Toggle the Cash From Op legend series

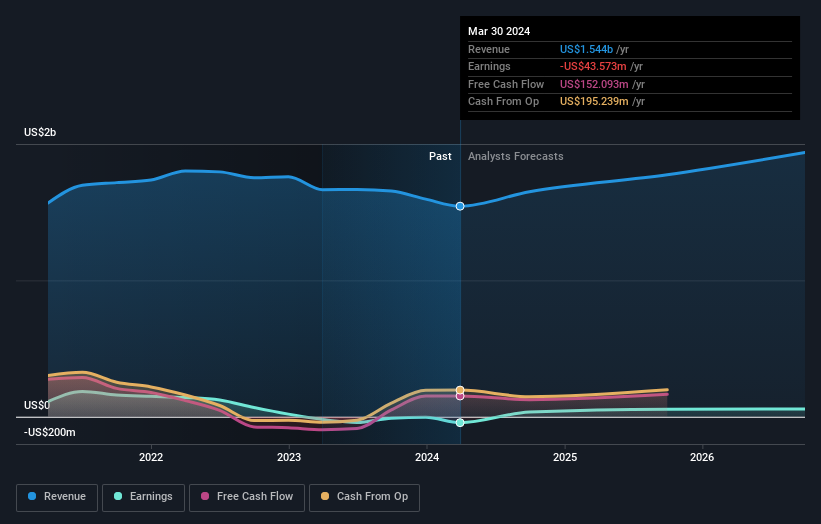pyautogui.click(x=364, y=497)
